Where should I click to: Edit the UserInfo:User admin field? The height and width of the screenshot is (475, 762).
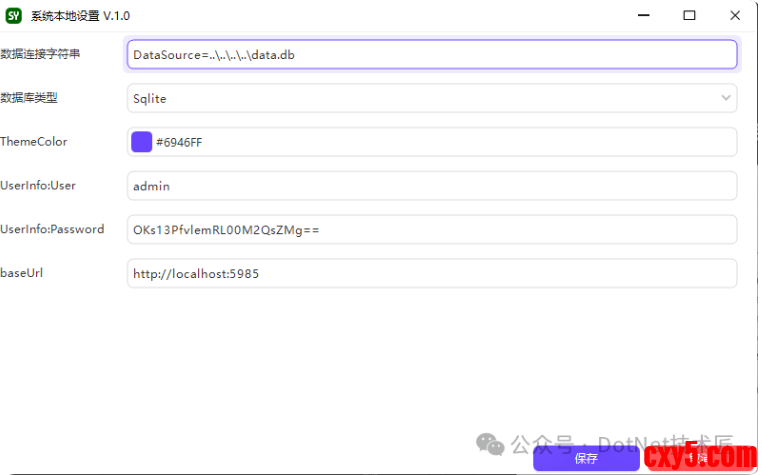click(x=432, y=186)
